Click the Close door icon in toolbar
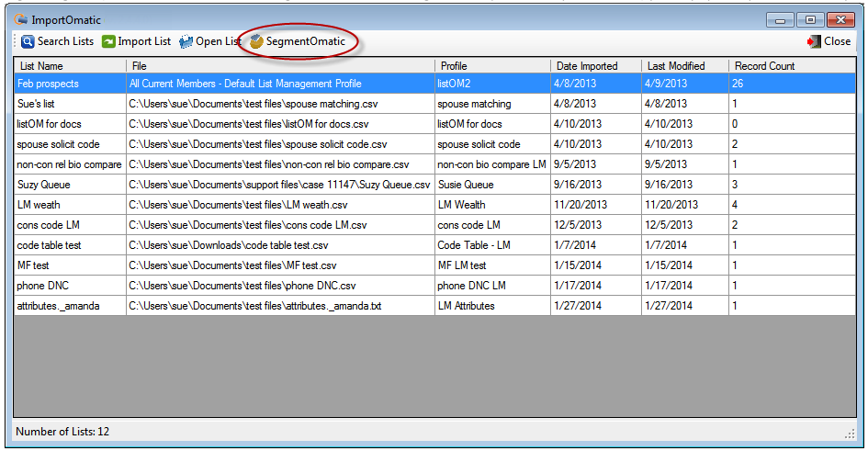 click(x=814, y=41)
